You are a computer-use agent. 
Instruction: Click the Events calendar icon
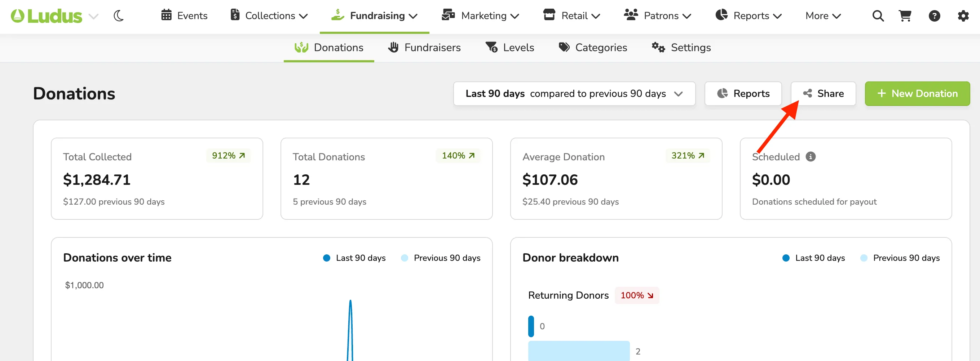pyautogui.click(x=166, y=15)
